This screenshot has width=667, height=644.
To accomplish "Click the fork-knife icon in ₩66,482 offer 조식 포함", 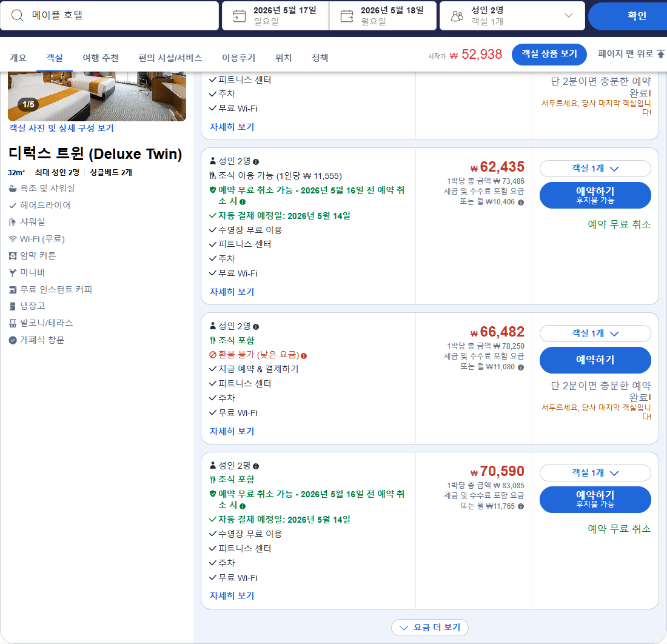I will tap(213, 340).
